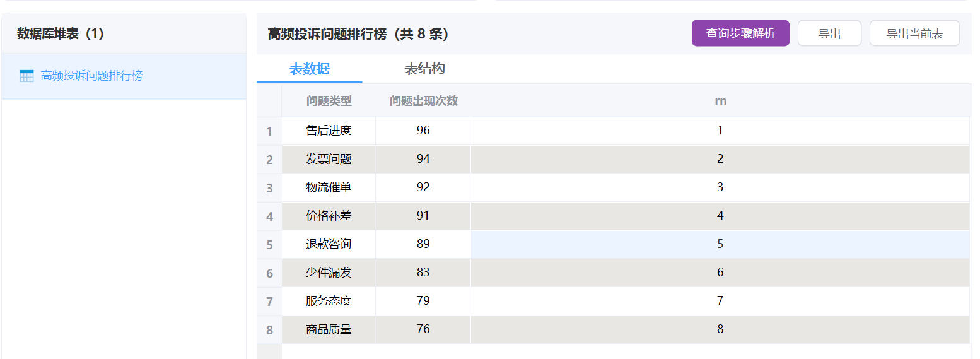
Task: Select the 服务态度 cell
Action: [329, 301]
